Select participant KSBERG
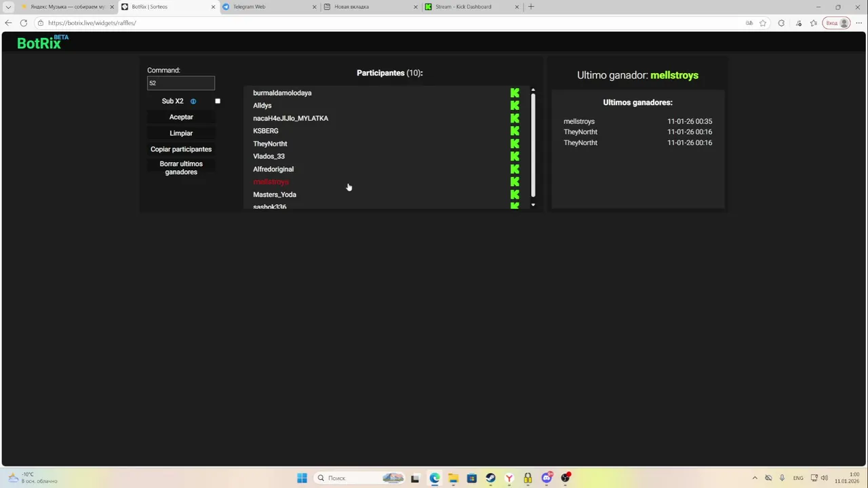Screen dimensions: 868x488 tap(266, 131)
